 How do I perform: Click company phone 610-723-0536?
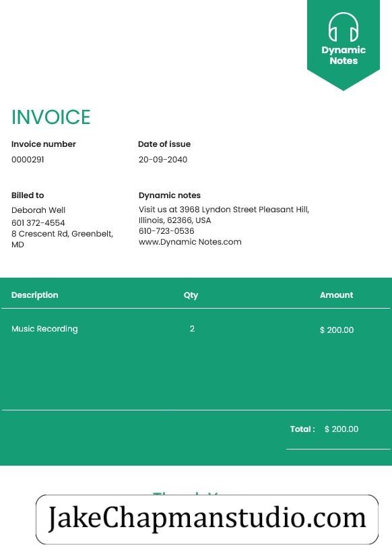166,231
